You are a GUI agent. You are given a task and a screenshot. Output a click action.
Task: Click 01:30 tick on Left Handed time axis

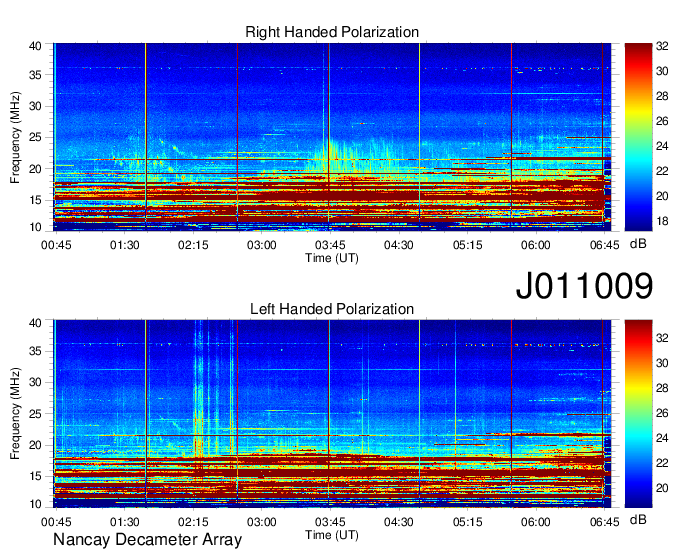pyautogui.click(x=124, y=522)
